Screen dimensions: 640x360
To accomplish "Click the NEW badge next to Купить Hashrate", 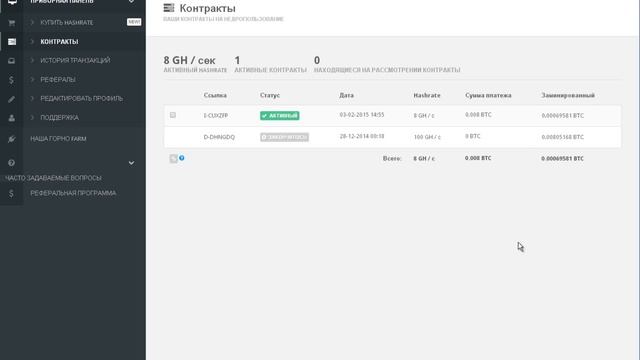I will pyautogui.click(x=134, y=22).
